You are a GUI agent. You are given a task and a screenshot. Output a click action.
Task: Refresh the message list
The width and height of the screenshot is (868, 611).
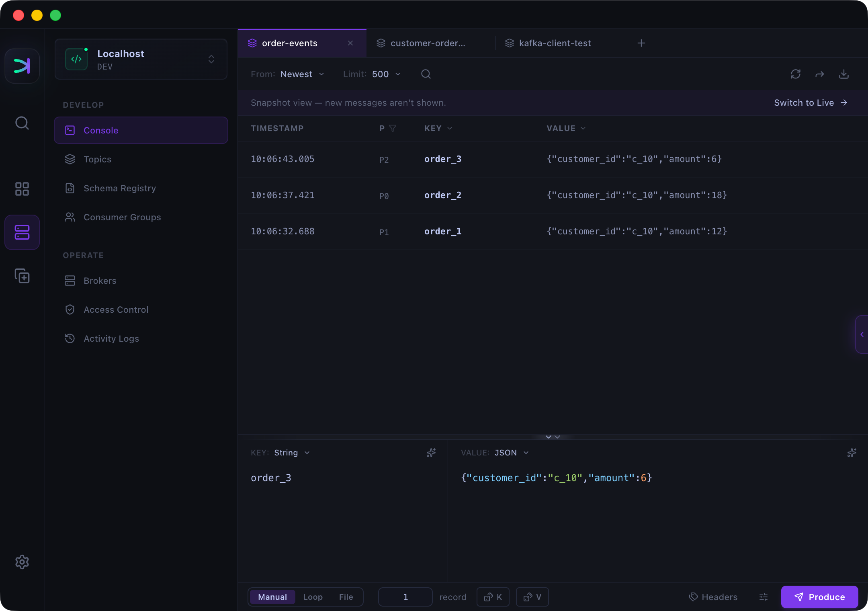point(796,74)
